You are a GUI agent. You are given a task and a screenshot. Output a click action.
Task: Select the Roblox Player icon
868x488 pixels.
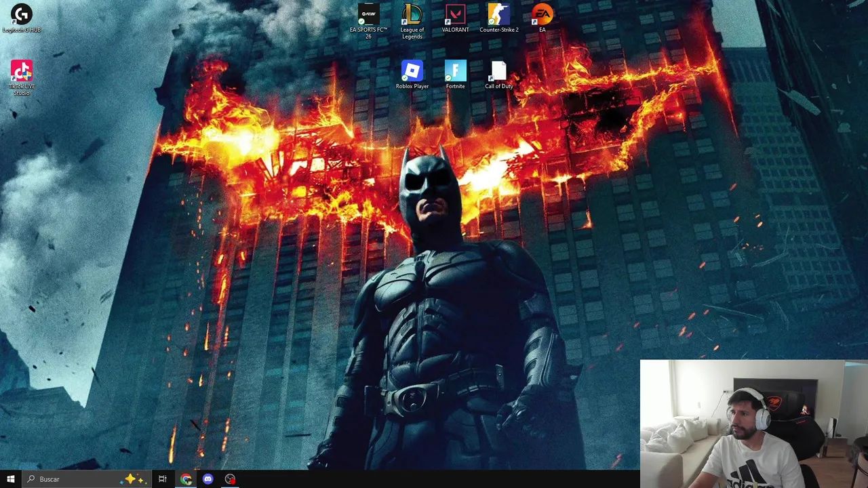[x=412, y=75]
